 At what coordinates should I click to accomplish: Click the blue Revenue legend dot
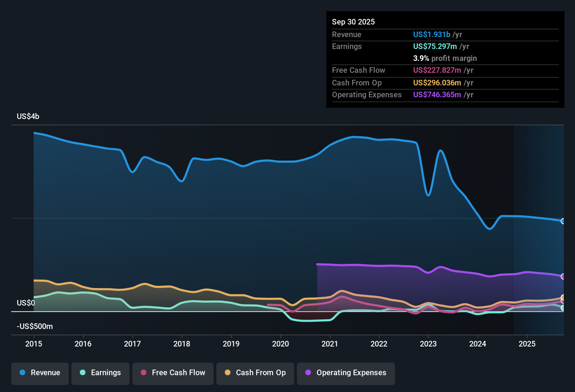click(22, 372)
